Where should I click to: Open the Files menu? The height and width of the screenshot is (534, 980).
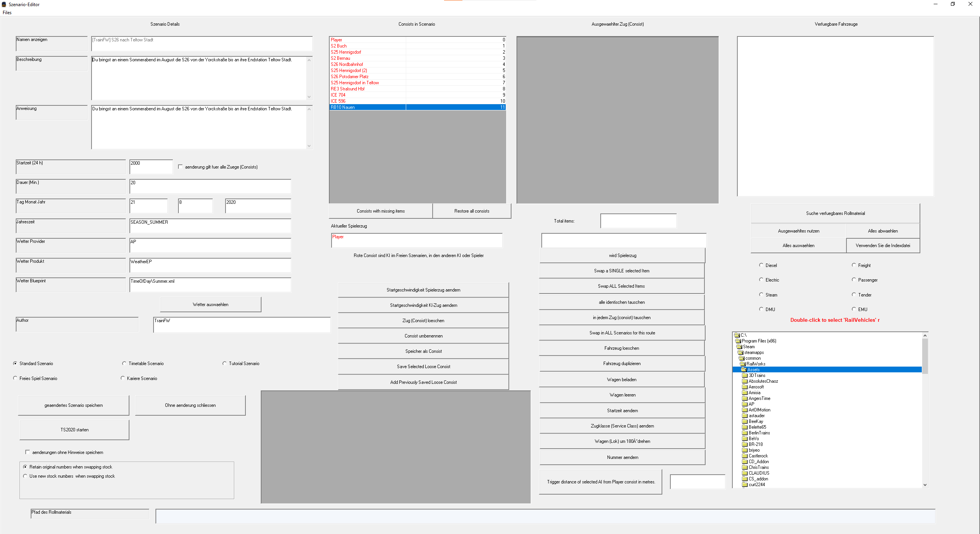click(x=7, y=13)
